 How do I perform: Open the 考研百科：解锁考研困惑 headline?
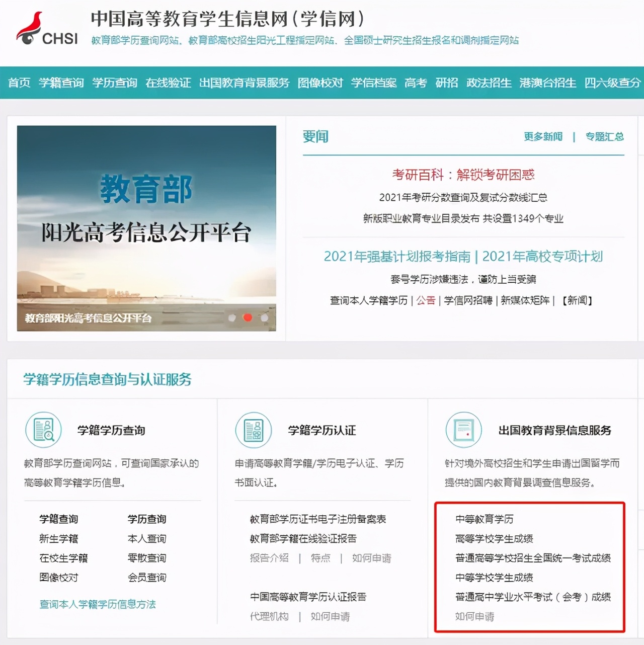[x=464, y=175]
